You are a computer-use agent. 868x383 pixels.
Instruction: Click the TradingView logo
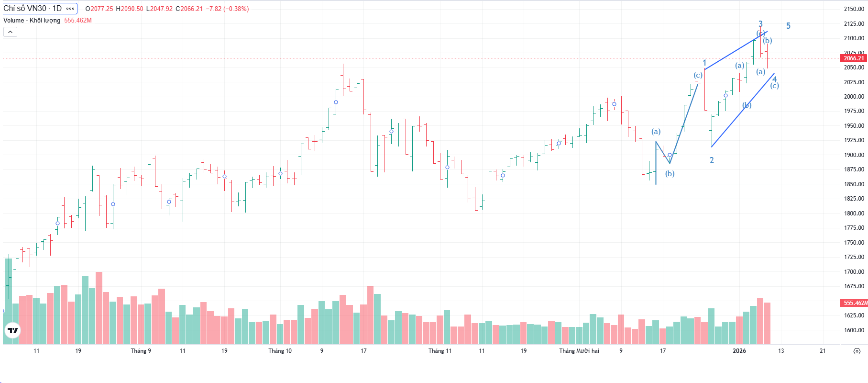(13, 330)
